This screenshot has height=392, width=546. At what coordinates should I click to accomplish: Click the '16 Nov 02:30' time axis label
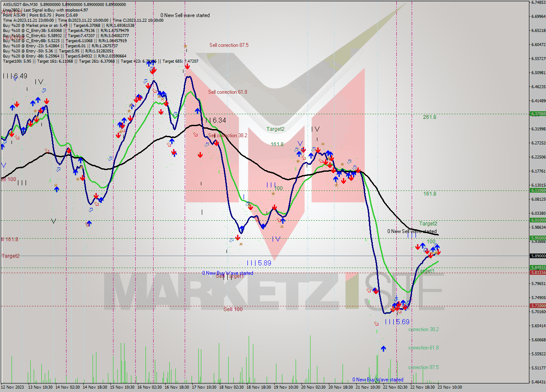point(150,387)
